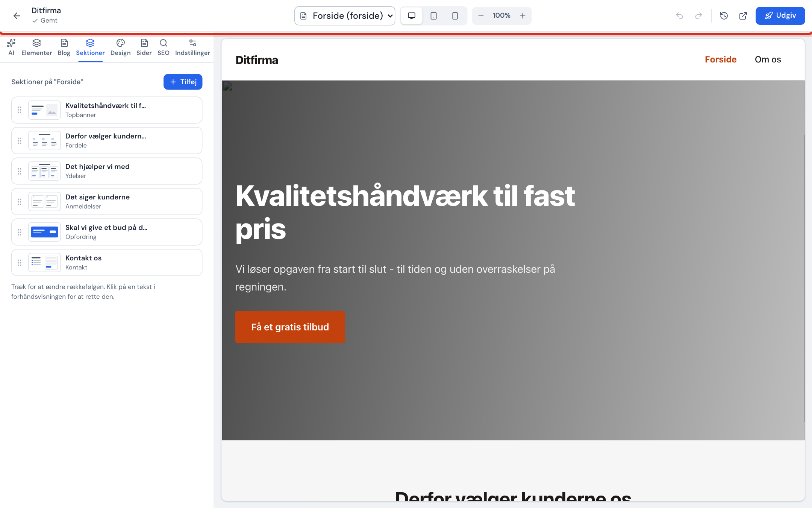This screenshot has width=812, height=508.
Task: Click drag handle of Topbanner section
Action: tap(20, 110)
